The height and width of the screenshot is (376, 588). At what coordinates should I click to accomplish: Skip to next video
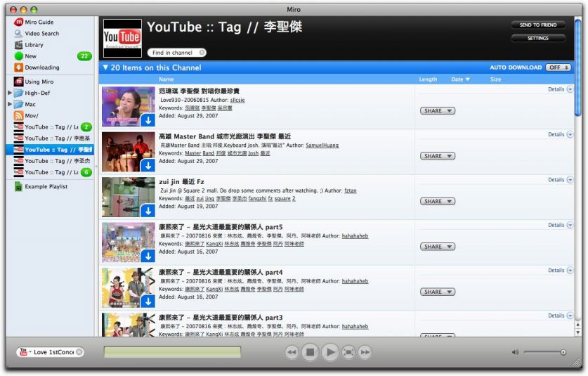tap(365, 352)
